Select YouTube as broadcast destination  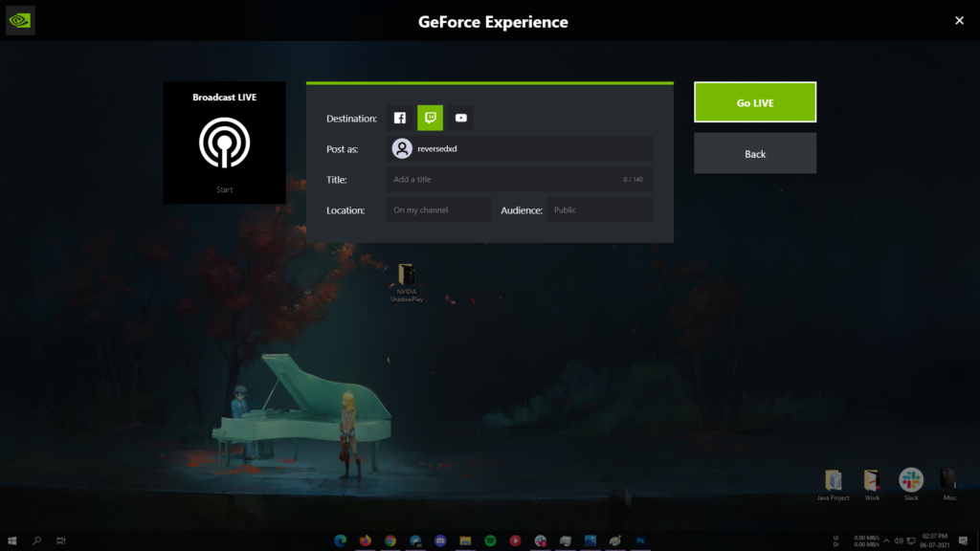[x=461, y=118]
